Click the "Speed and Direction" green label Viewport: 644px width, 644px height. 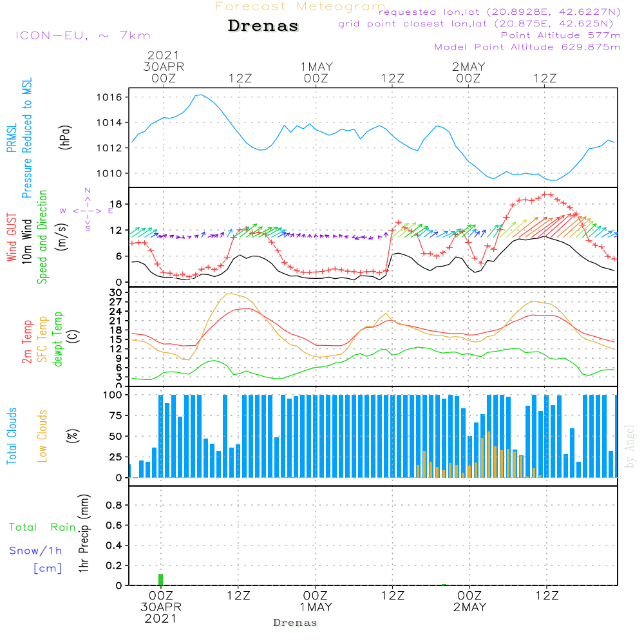[x=43, y=237]
